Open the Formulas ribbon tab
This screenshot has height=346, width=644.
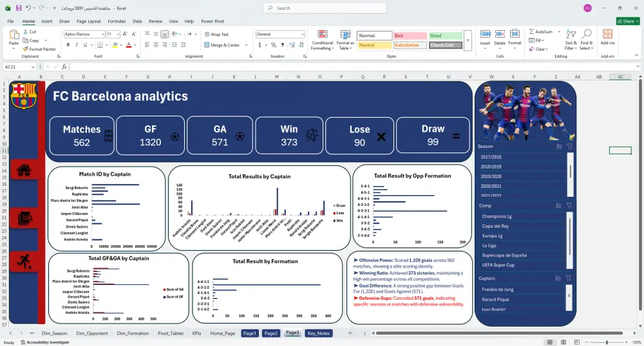click(117, 21)
